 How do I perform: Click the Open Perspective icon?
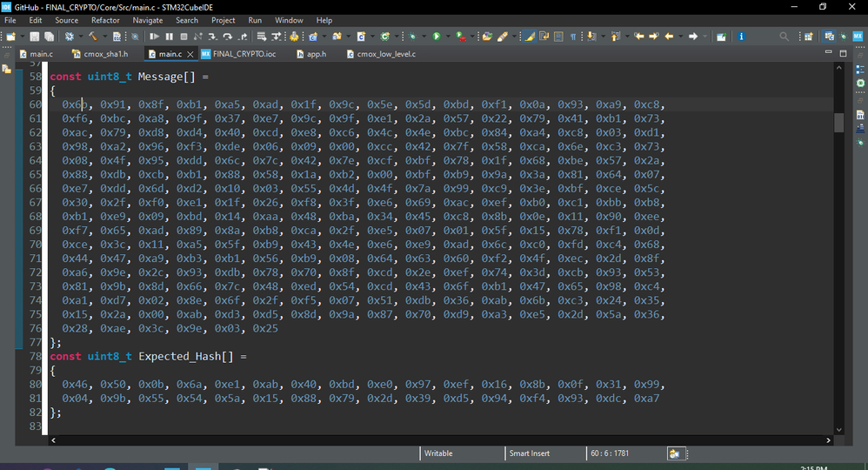(808, 36)
